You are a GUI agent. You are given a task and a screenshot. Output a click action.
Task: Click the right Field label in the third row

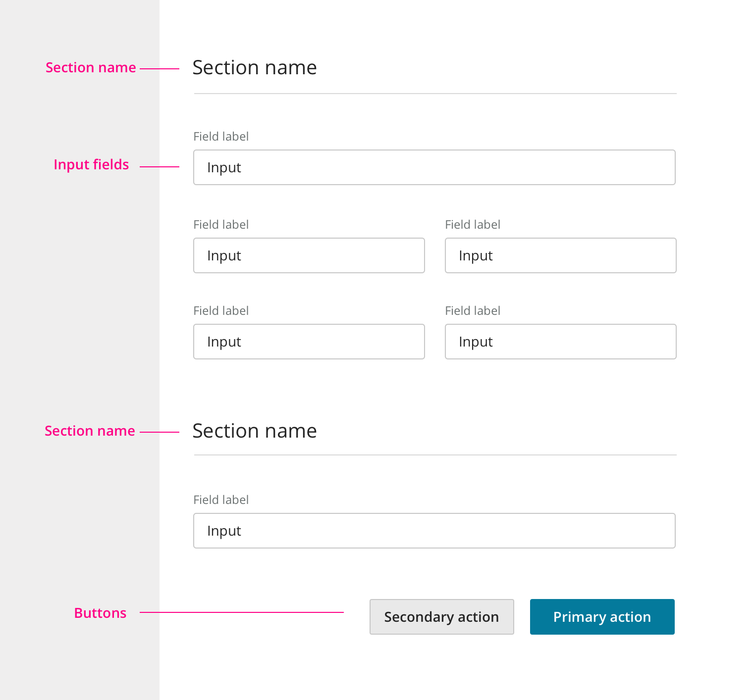473,311
